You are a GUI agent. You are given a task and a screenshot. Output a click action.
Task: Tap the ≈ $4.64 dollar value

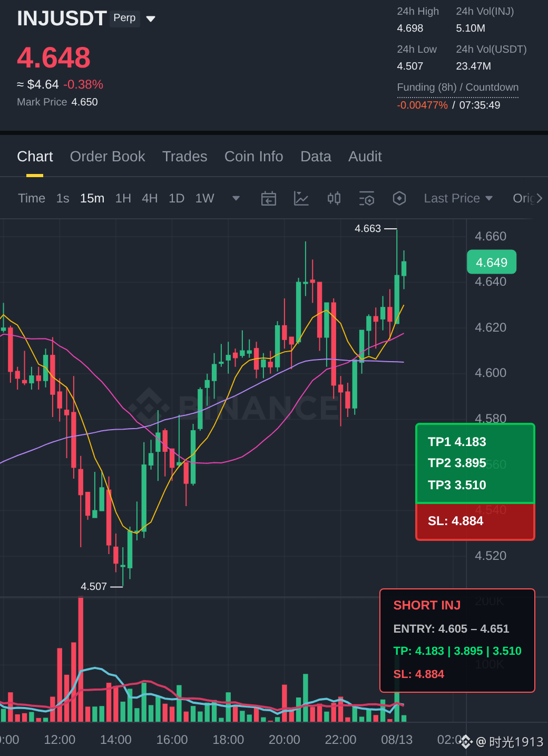(38, 84)
